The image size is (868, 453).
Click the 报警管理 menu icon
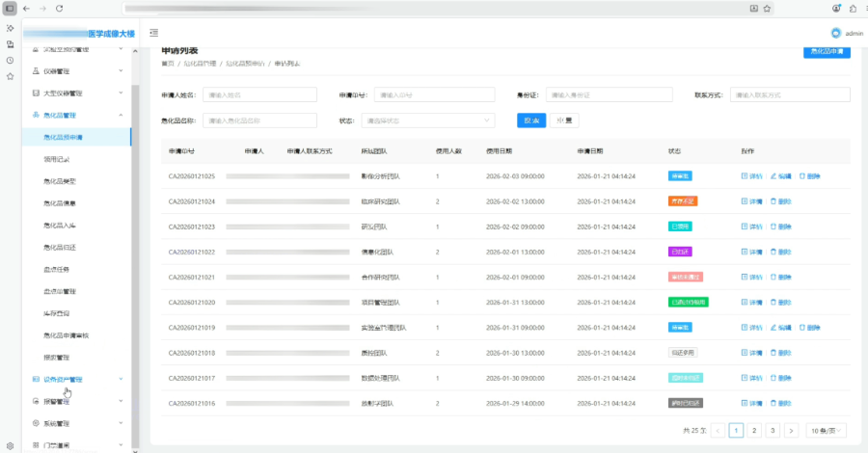[x=36, y=401]
